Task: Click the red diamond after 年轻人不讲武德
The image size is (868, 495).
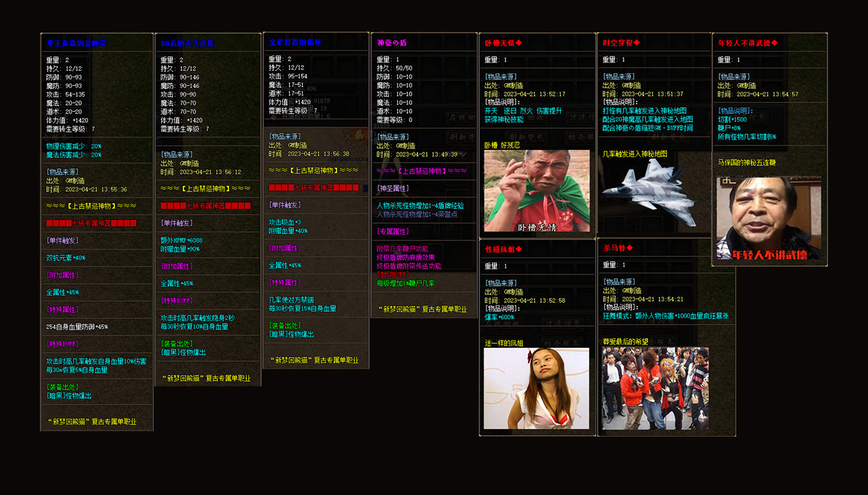Action: click(x=774, y=43)
